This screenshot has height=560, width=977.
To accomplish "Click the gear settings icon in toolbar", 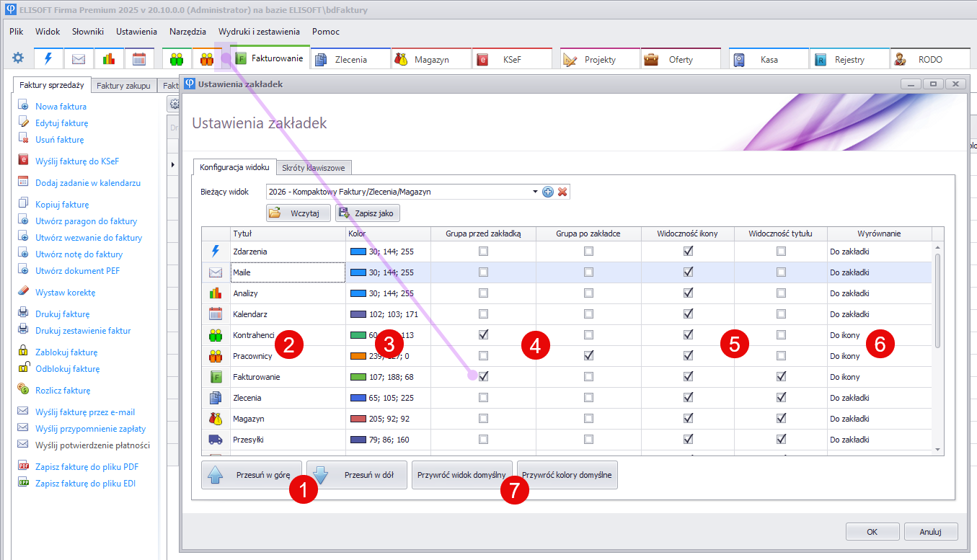I will coord(18,59).
